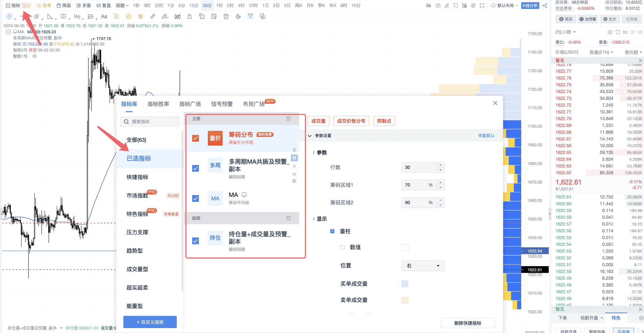Open the 布局广场 tab
644x333 pixels.
[254, 104]
